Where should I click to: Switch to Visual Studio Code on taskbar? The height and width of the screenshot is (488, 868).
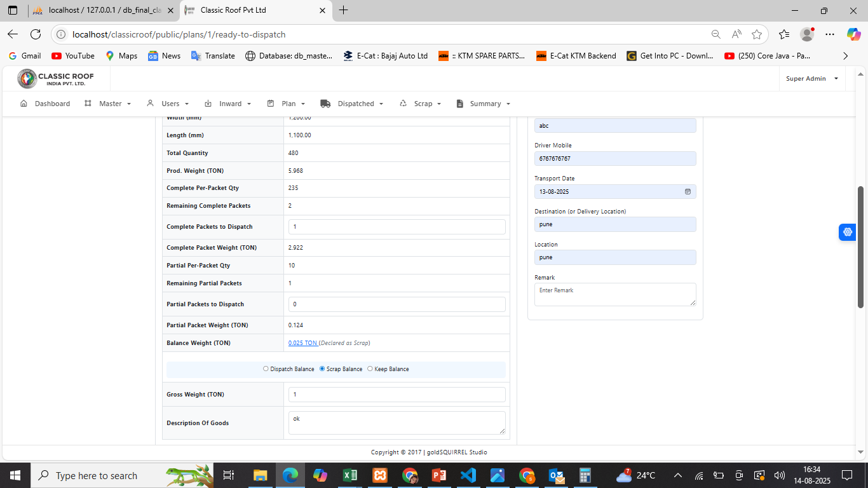(x=468, y=475)
